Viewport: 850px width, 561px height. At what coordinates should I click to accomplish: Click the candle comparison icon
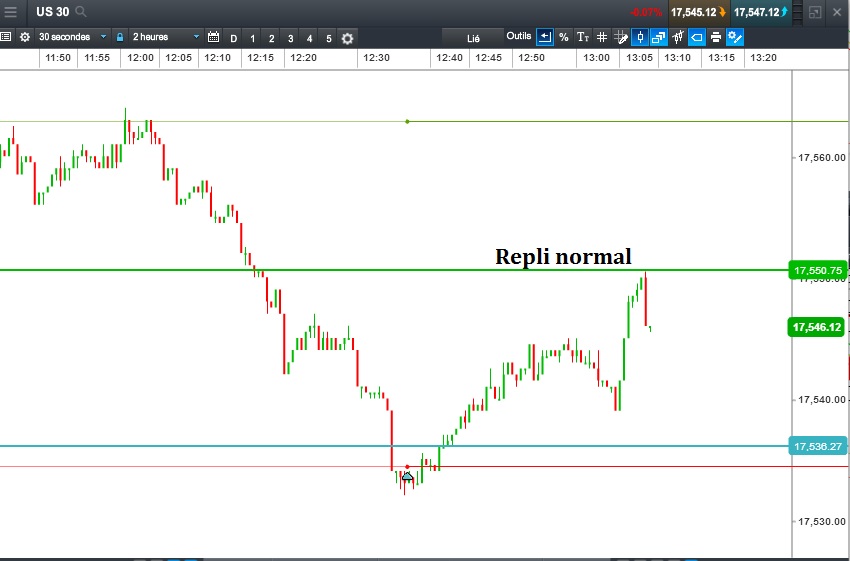click(678, 37)
